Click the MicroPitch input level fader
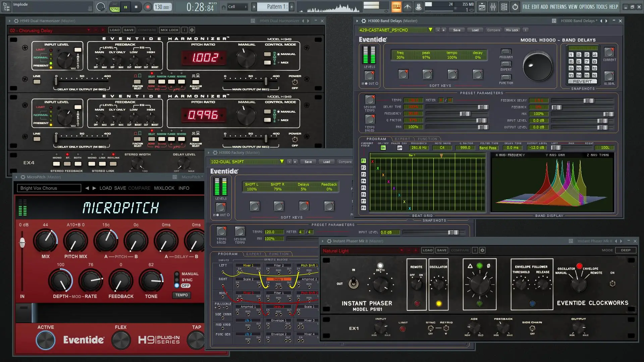 22,243
